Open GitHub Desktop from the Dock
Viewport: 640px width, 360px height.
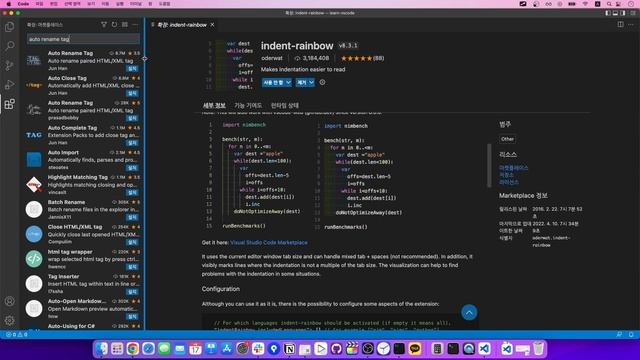336,349
